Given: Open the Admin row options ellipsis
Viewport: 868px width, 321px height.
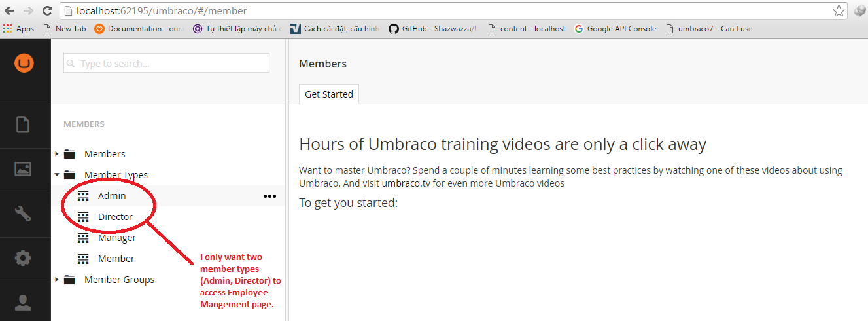Looking at the screenshot, I should (x=269, y=196).
